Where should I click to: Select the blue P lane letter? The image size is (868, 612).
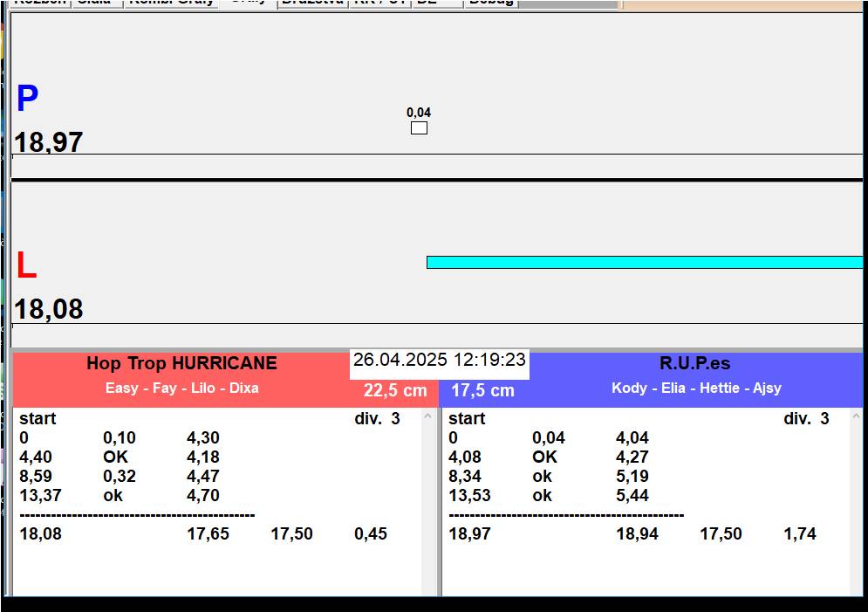pos(27,98)
